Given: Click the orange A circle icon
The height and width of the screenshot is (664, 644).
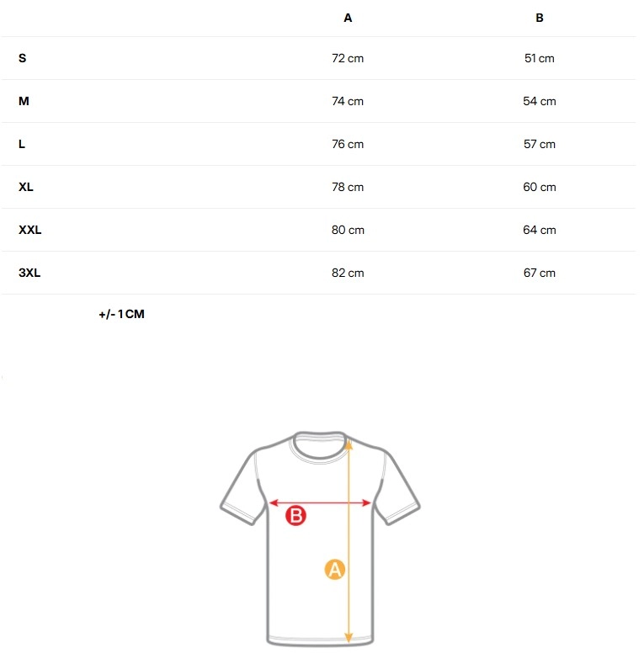Looking at the screenshot, I should 335,570.
